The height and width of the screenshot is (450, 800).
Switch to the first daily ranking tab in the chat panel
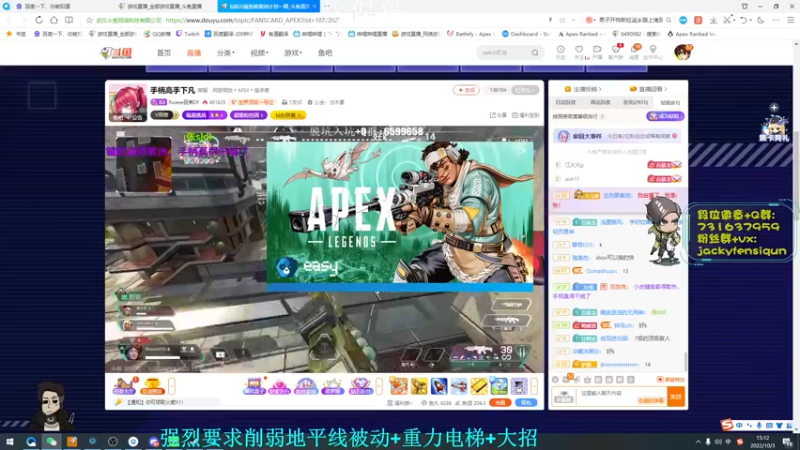tap(565, 103)
